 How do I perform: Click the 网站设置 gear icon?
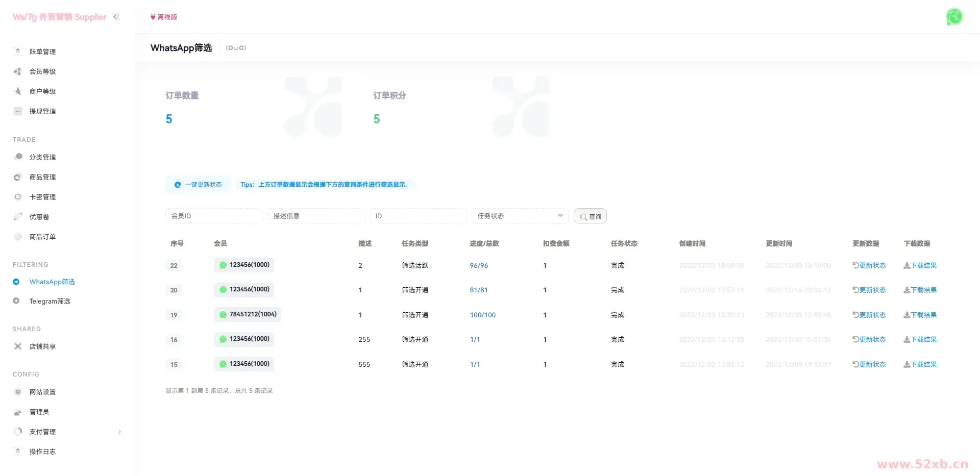18,392
